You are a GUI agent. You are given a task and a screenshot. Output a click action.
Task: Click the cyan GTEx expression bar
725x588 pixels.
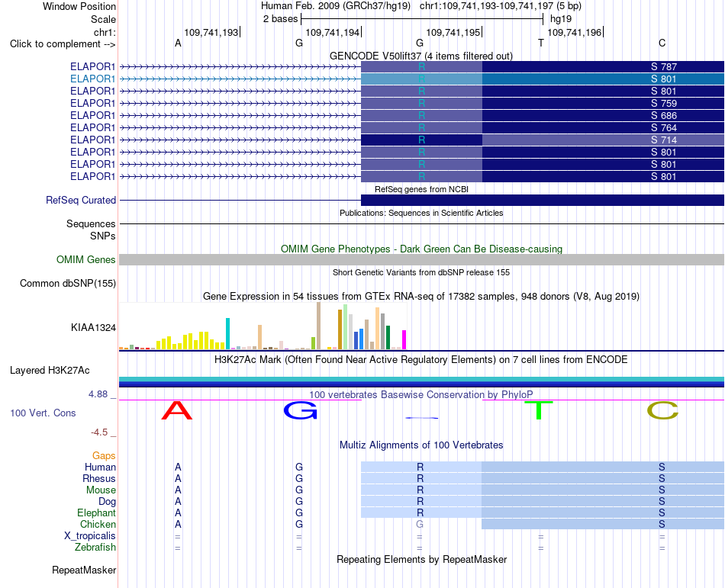point(227,333)
